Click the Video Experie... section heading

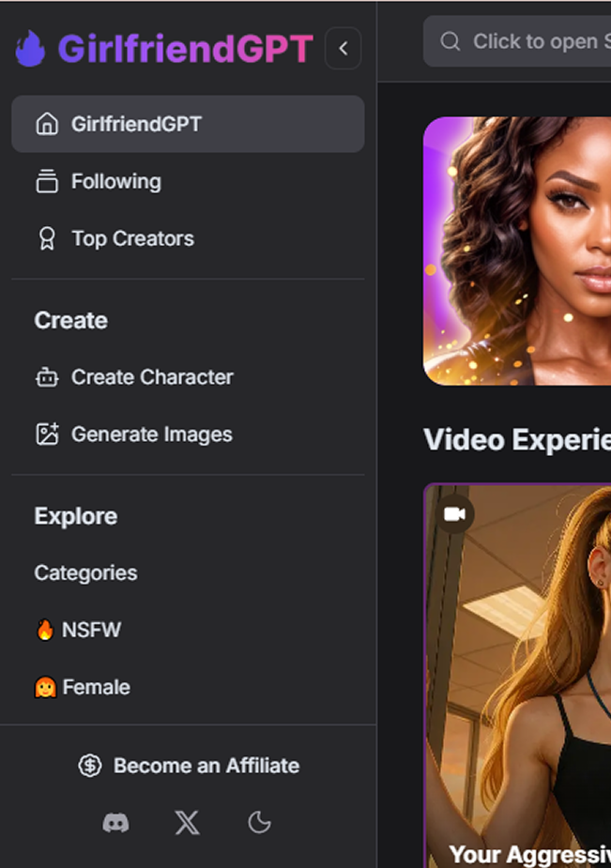pos(517,440)
